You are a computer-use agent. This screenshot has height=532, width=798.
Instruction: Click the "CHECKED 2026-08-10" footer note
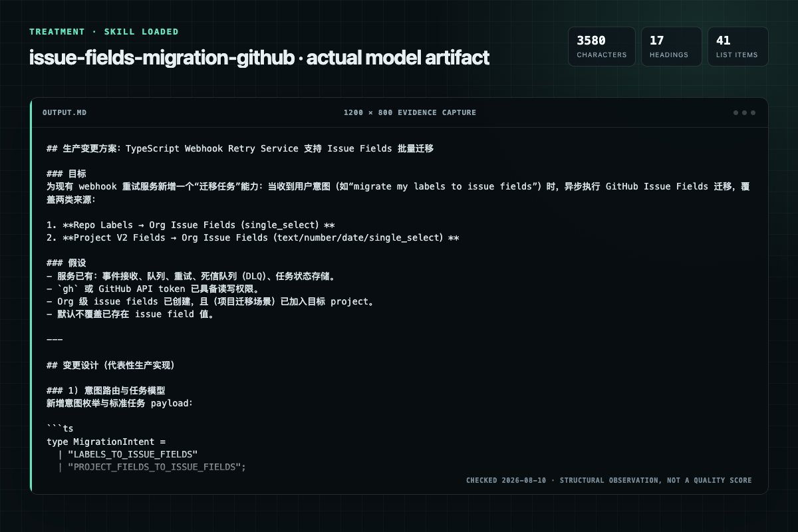[x=608, y=480]
